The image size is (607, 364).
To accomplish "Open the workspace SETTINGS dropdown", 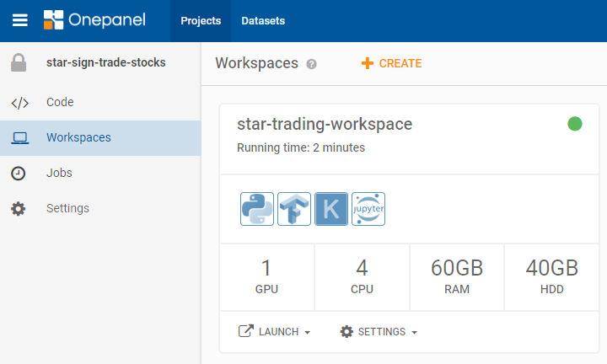I will click(x=379, y=332).
